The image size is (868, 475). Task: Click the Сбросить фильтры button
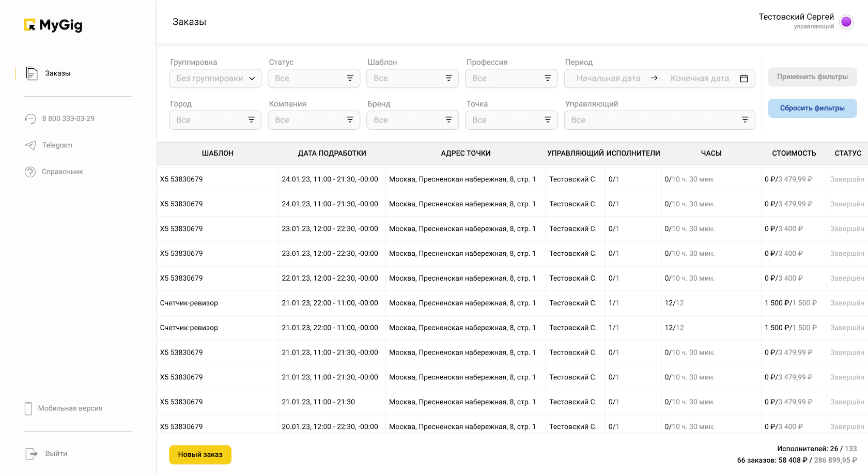(812, 108)
